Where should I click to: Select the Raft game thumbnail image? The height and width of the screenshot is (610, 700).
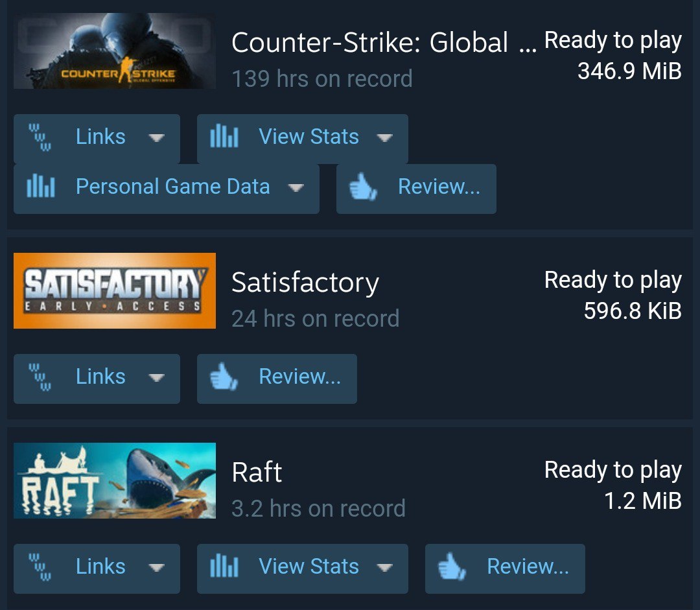click(115, 480)
